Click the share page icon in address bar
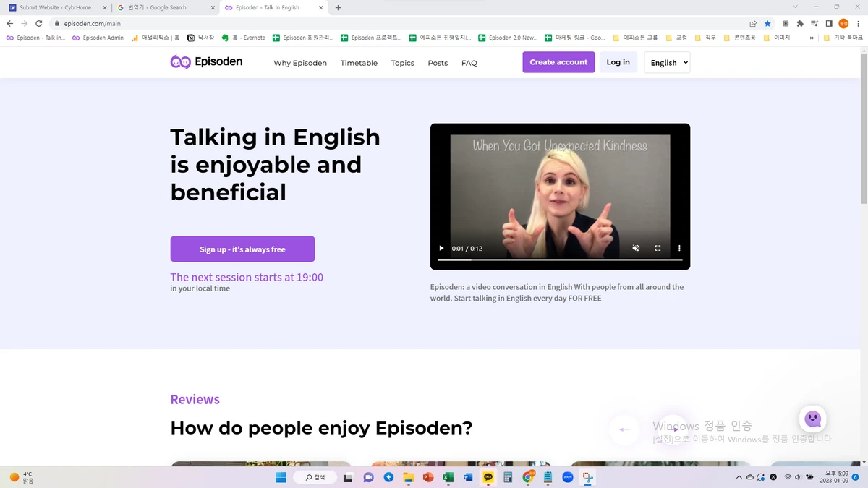The image size is (868, 488). click(753, 23)
